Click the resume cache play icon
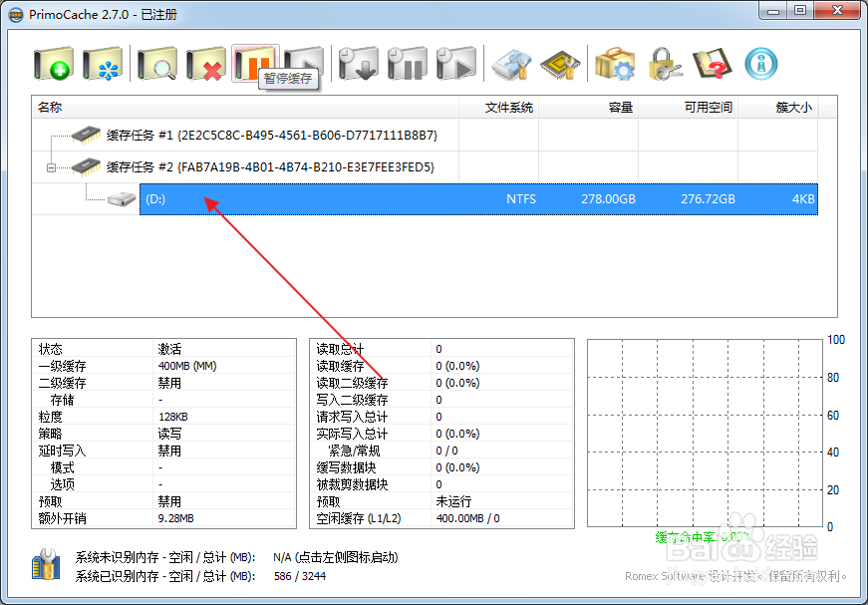 click(304, 64)
